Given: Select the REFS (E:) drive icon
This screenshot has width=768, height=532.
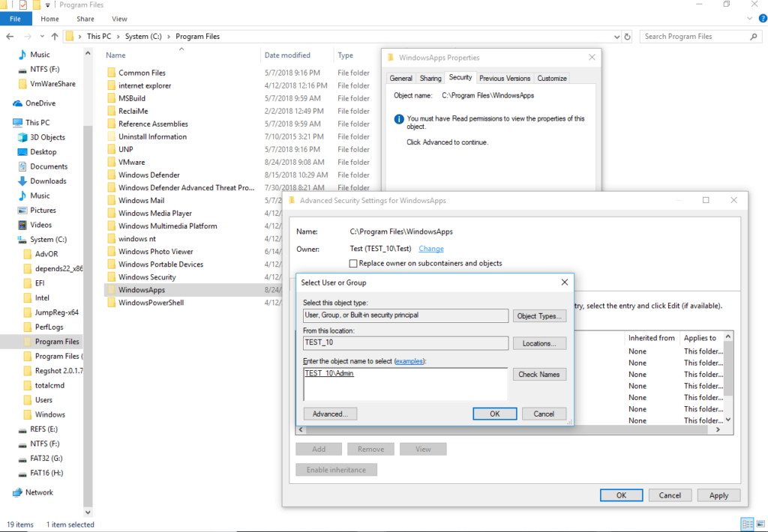Looking at the screenshot, I should (x=22, y=429).
